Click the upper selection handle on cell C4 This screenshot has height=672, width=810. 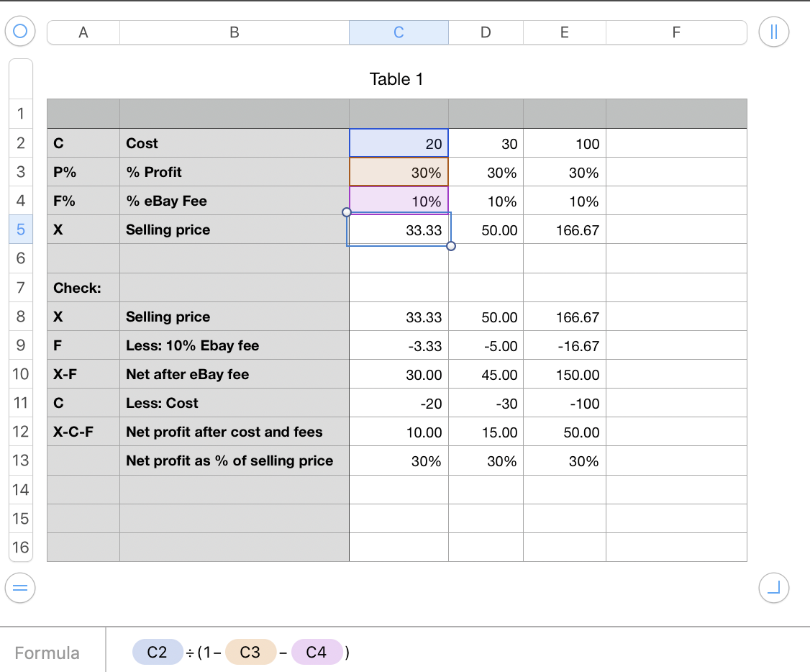[347, 212]
